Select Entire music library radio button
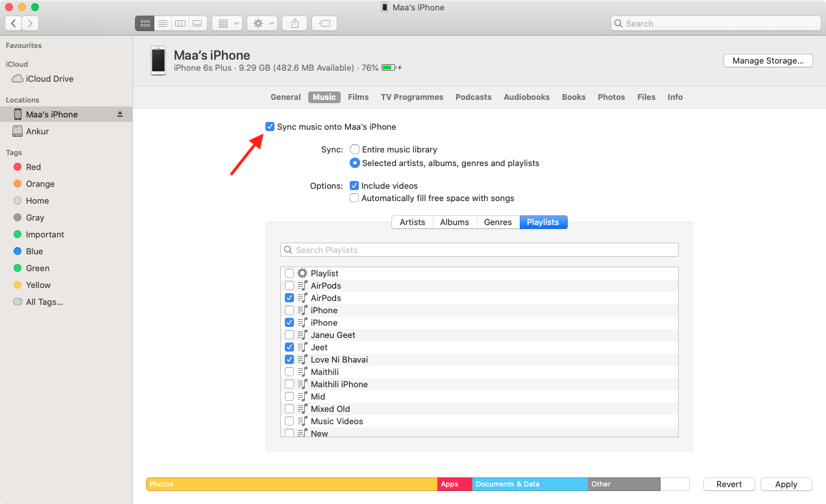 point(355,149)
